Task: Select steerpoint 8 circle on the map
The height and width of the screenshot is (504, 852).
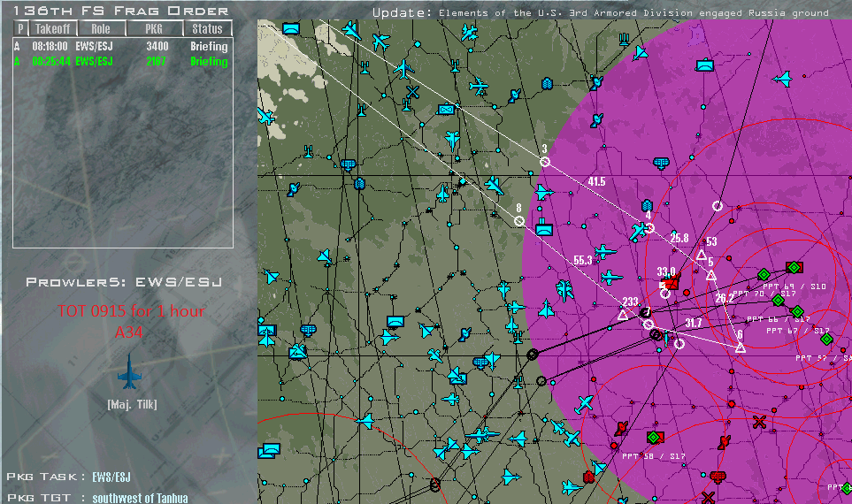Action: click(x=519, y=221)
